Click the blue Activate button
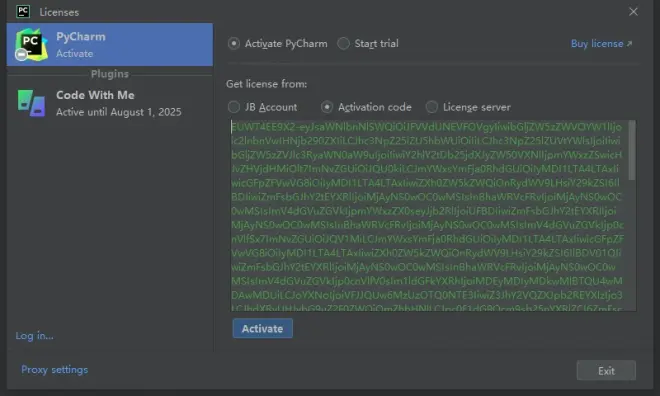 [x=263, y=328]
